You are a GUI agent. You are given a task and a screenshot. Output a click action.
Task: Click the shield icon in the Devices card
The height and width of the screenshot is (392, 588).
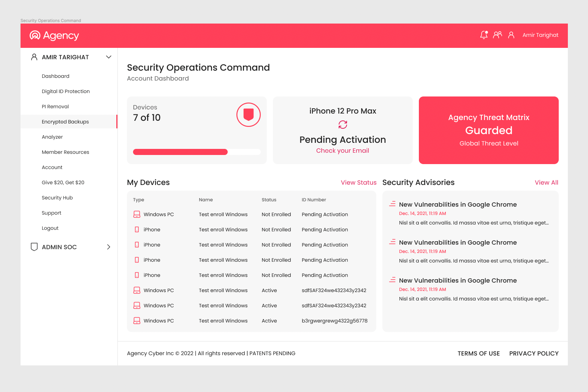(249, 114)
